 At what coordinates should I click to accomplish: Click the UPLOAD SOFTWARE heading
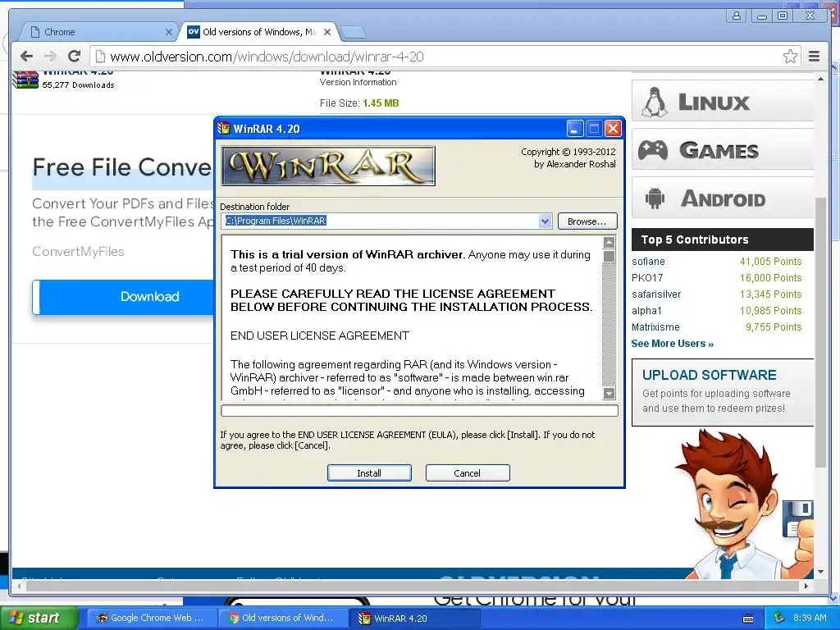(x=710, y=375)
